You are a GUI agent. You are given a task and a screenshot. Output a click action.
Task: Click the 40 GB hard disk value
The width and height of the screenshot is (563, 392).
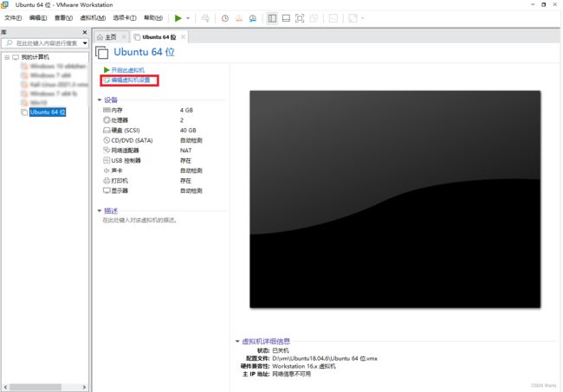tap(188, 130)
